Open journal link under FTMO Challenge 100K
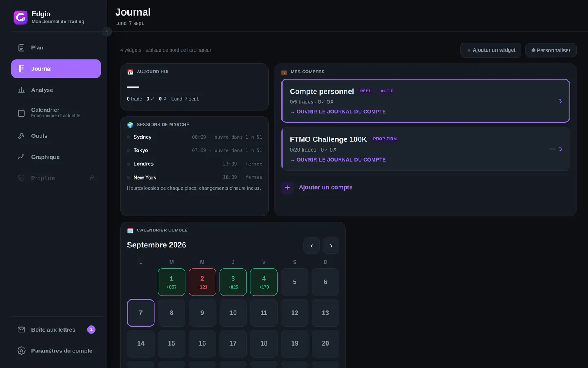588x368 pixels. (338, 160)
